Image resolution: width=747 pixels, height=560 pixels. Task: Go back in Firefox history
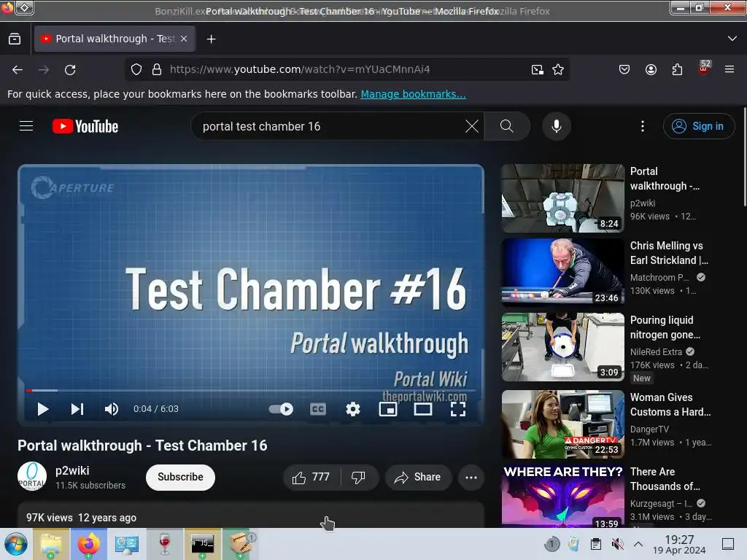click(18, 69)
